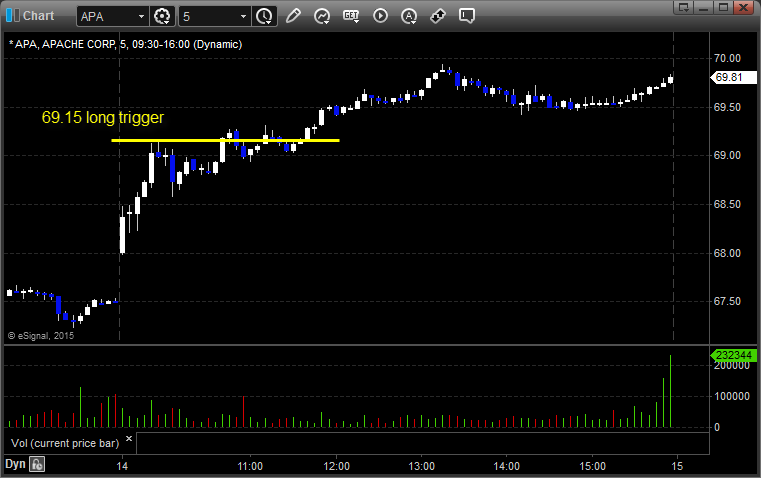Click the 68.00 price axis label
Screen dimensions: 761x478
727,253
